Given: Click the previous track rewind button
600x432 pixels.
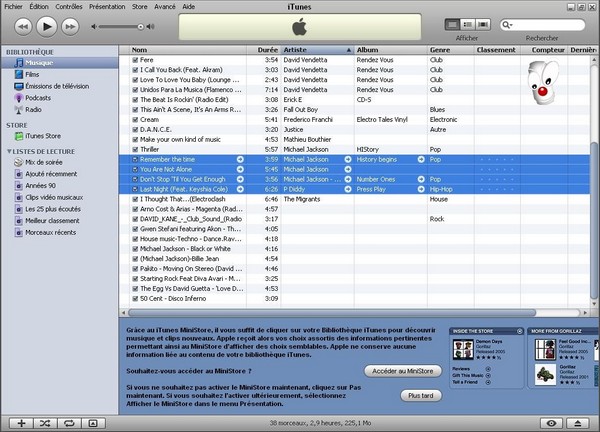Looking at the screenshot, I should pos(23,27).
